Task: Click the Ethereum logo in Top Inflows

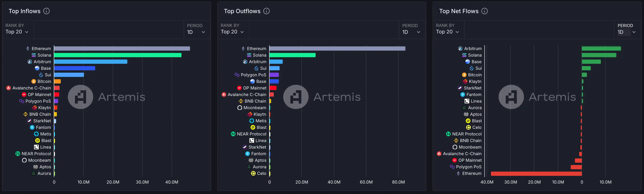Action: click(28, 48)
